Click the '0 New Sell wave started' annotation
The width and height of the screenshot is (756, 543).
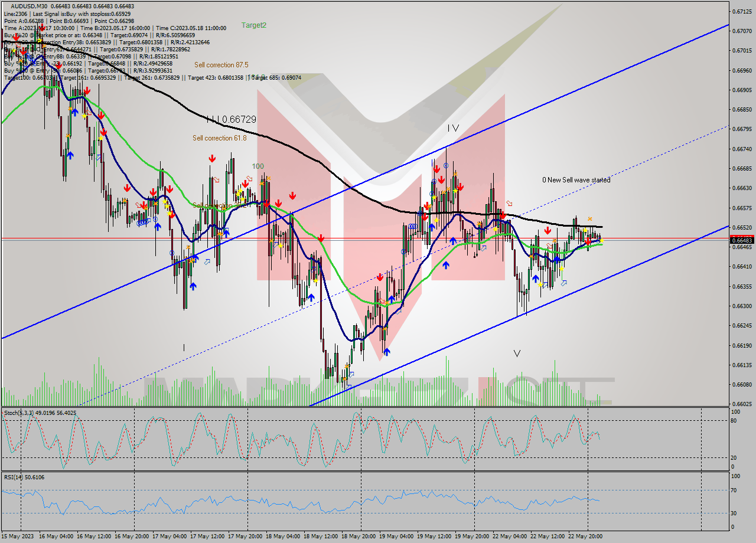[x=576, y=180]
